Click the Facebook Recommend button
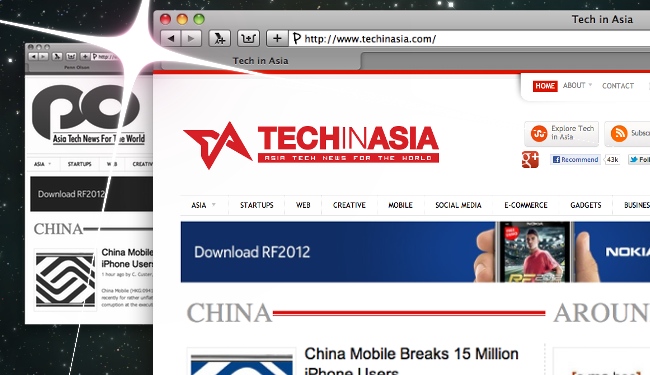Image resolution: width=650 pixels, height=375 pixels. (575, 160)
